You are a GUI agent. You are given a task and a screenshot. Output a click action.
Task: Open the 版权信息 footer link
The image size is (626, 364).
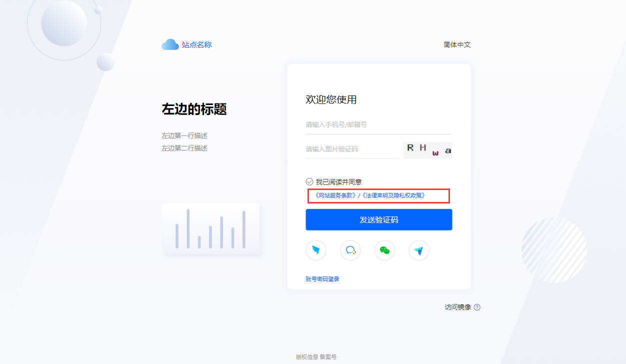coord(307,357)
